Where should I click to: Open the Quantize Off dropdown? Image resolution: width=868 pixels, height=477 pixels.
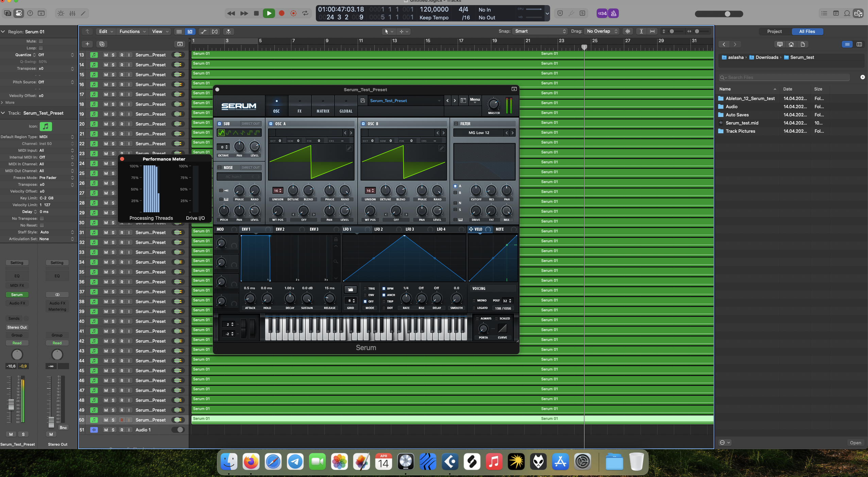click(56, 55)
